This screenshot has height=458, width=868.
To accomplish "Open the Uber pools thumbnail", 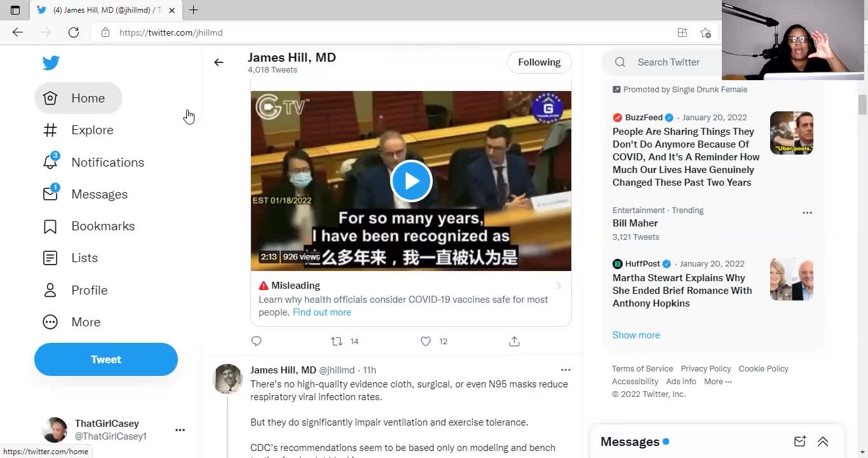I will coord(792,133).
